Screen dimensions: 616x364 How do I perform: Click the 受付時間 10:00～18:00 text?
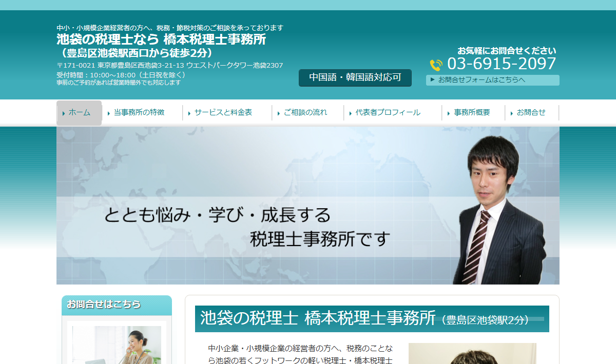[121, 75]
